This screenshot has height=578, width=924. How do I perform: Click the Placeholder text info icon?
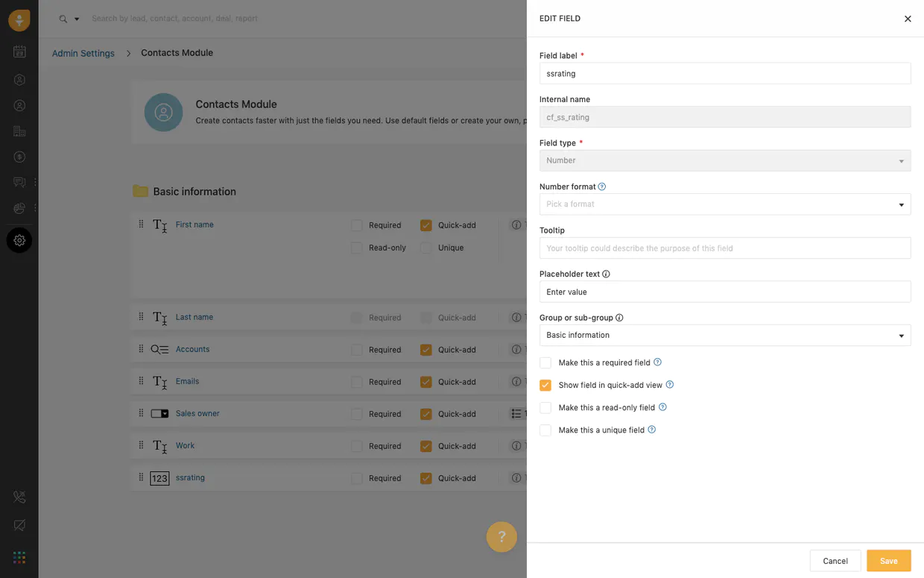pyautogui.click(x=606, y=274)
